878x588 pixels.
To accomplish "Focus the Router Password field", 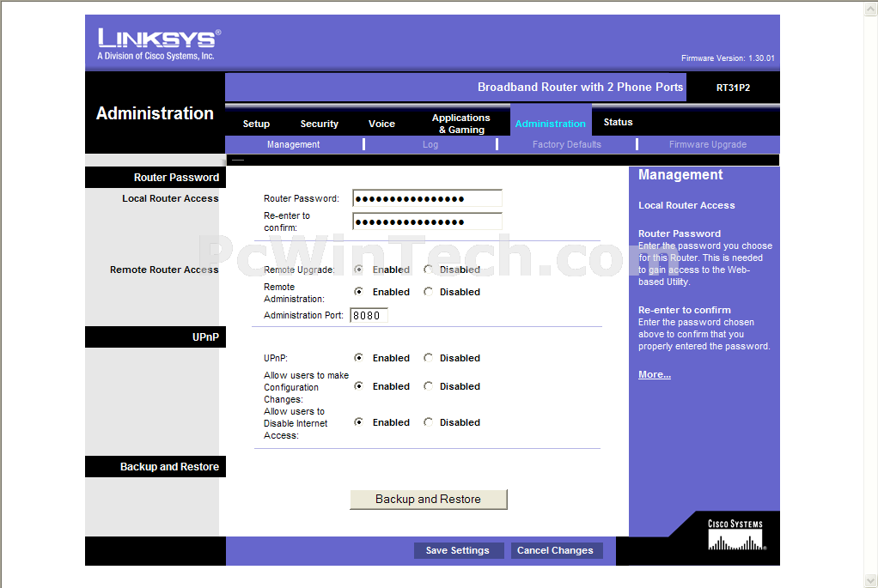I will [427, 198].
